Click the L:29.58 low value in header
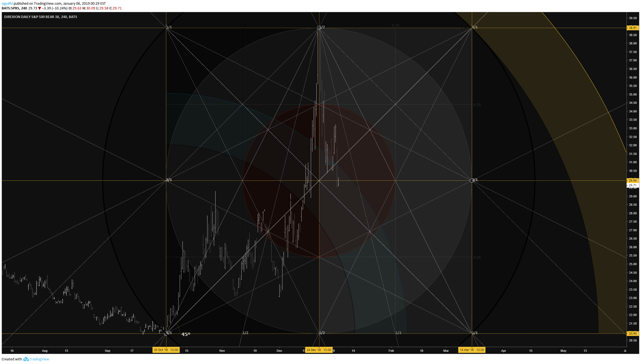Image resolution: width=641 pixels, height=364 pixels. (102, 8)
